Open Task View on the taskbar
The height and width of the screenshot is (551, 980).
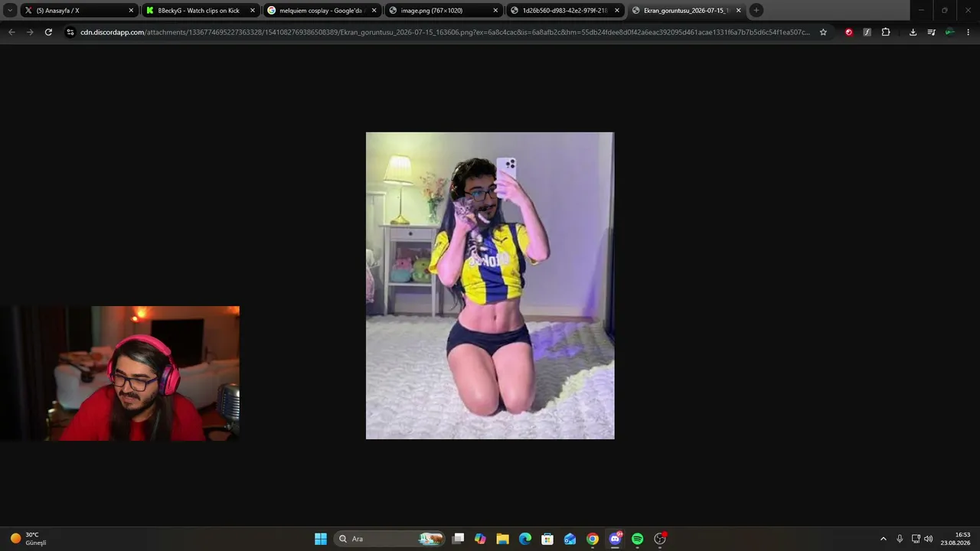click(x=458, y=539)
